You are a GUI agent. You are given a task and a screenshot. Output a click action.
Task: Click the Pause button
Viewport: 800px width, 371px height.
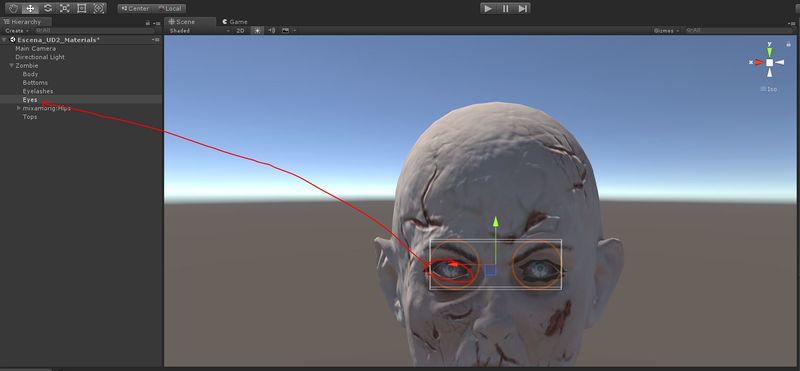pyautogui.click(x=505, y=9)
